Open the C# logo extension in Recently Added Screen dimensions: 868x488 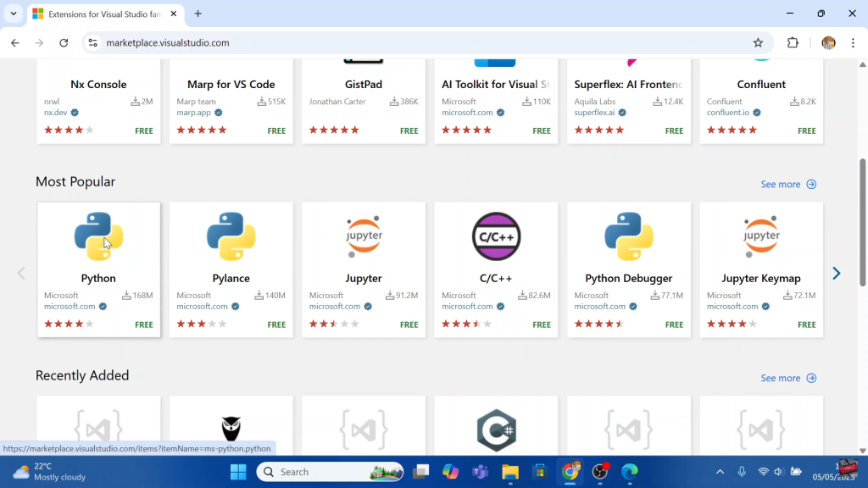496,430
